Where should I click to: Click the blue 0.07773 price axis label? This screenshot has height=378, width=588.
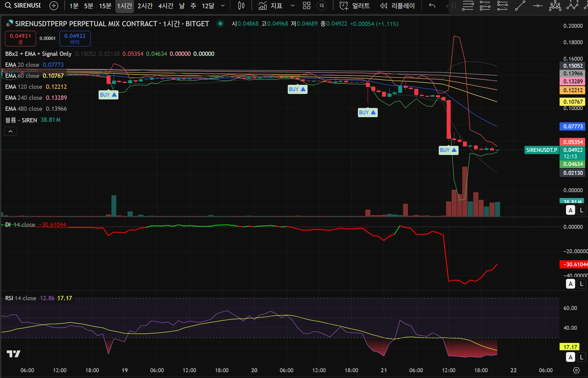(x=573, y=126)
